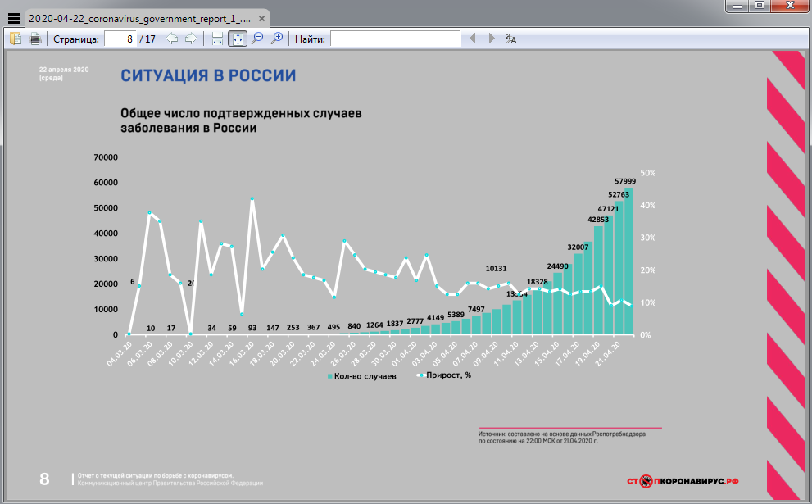
Task: Go to previous page with left arrow
Action: point(171,39)
